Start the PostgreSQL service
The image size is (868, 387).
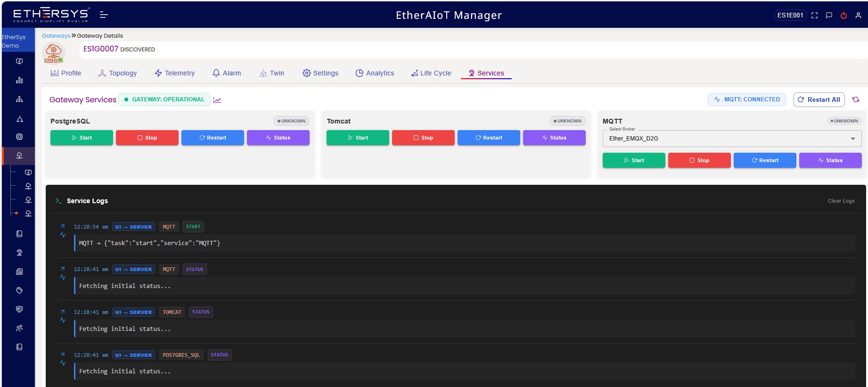[82, 138]
